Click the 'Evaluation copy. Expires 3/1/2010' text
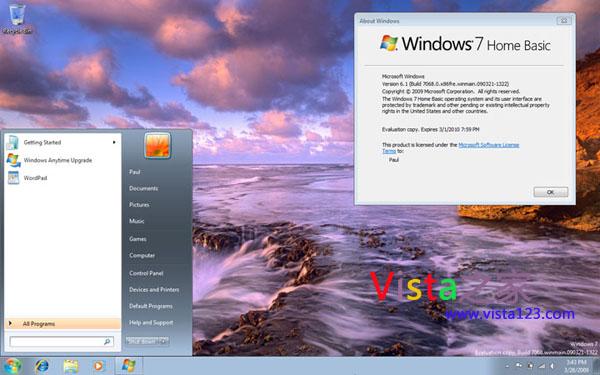Viewport: 600px width, 375px height. tap(430, 129)
